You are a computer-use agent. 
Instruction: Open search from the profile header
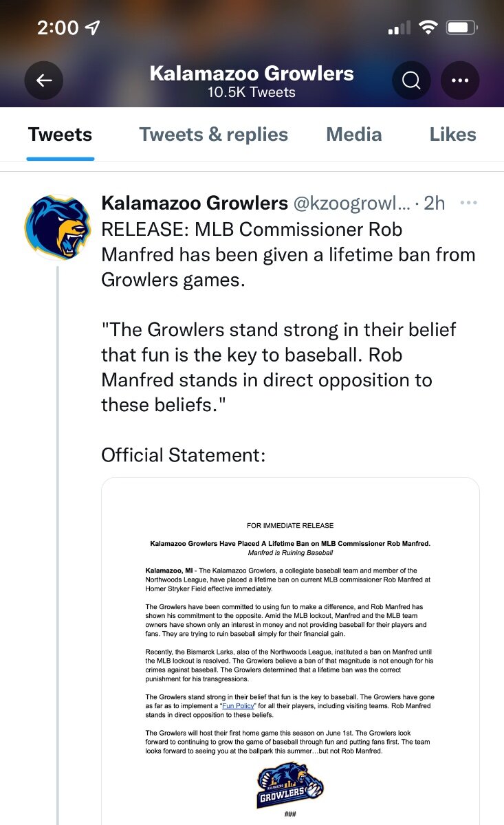coord(411,81)
